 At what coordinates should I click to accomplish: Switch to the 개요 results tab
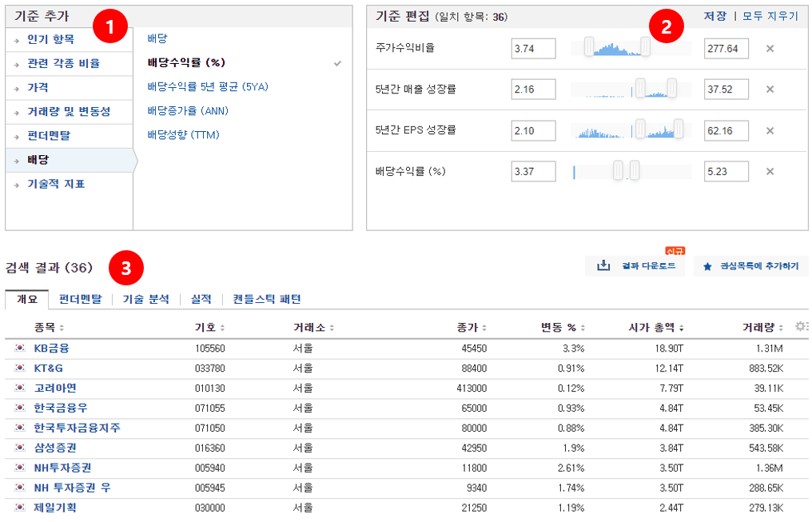point(27,299)
